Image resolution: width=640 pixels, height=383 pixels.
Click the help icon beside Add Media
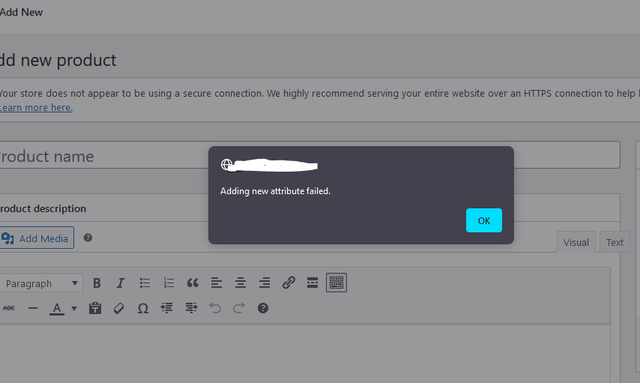click(88, 238)
